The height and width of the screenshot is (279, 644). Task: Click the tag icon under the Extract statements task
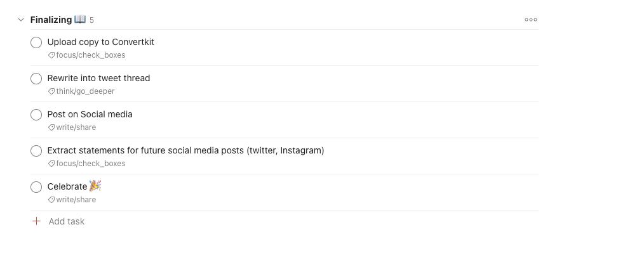tap(51, 164)
